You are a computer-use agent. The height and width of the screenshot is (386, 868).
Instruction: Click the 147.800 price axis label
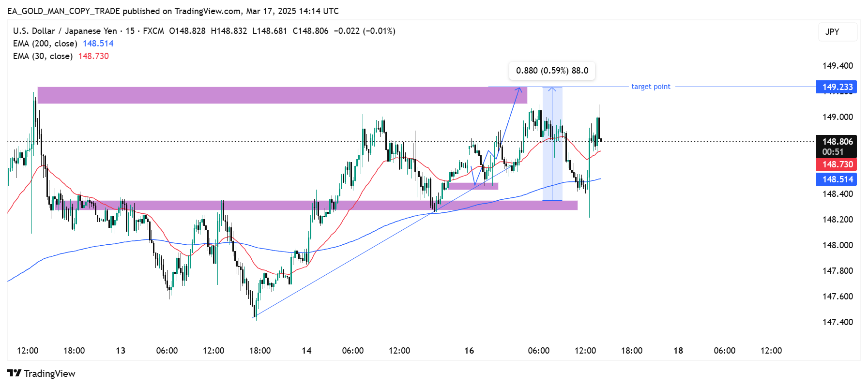(838, 271)
